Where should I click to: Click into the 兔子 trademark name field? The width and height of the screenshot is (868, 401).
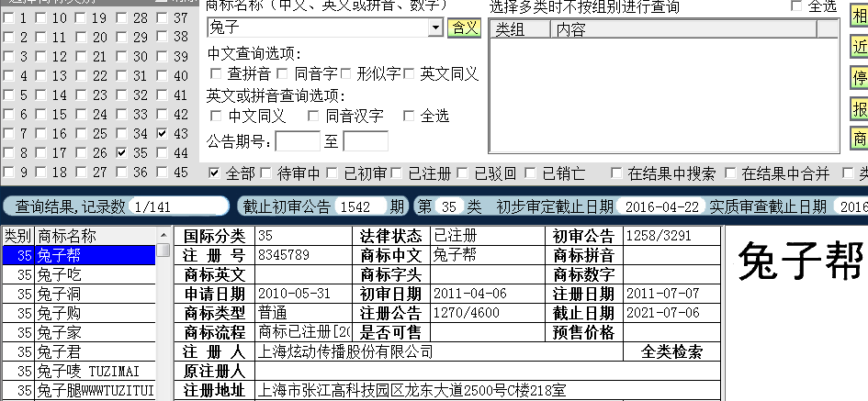319,28
